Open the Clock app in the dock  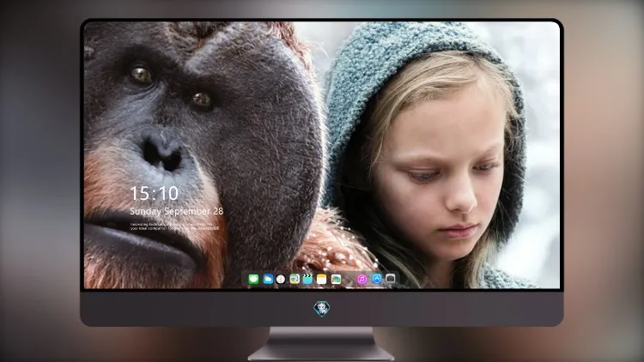click(281, 280)
